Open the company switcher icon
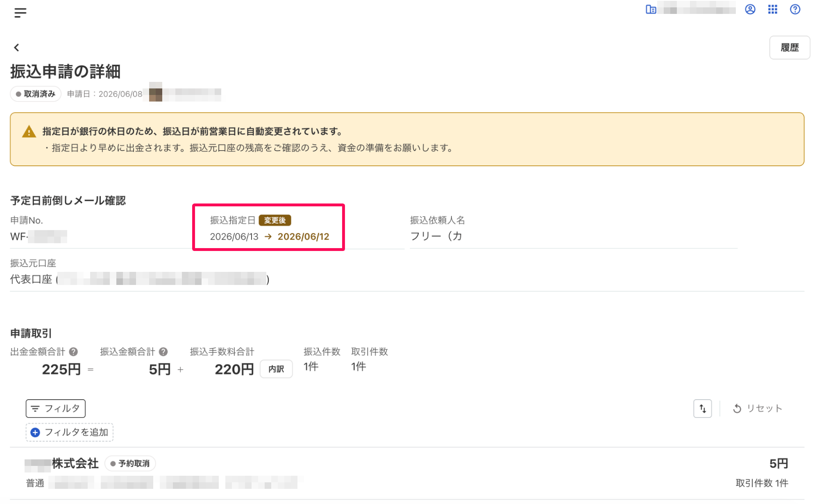Viewport: 819px width, 504px height. point(651,9)
